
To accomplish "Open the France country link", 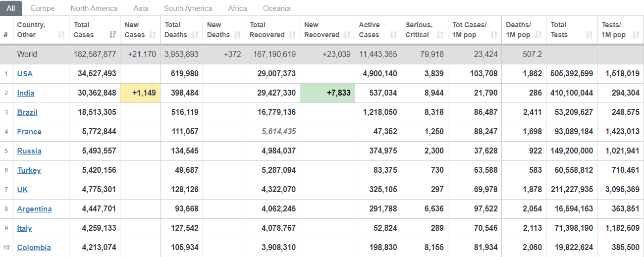I will pos(29,132).
